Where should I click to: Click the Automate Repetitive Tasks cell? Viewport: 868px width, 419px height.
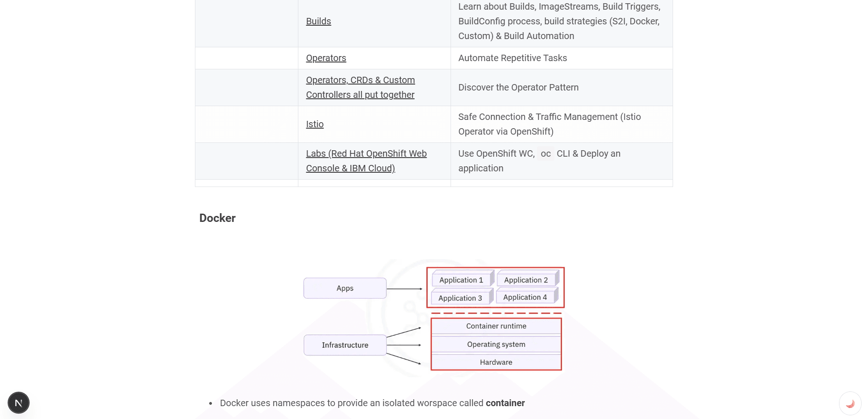pyautogui.click(x=513, y=58)
